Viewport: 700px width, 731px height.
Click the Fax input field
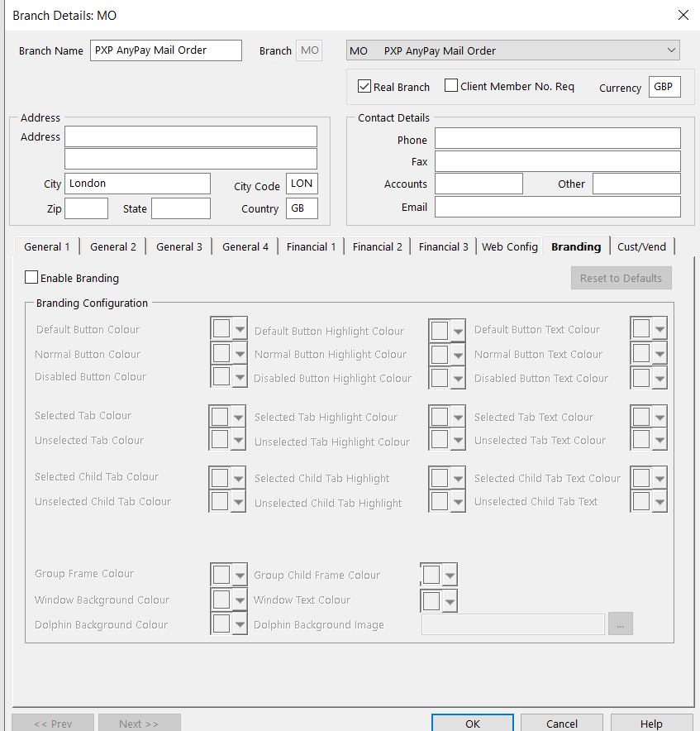point(557,161)
